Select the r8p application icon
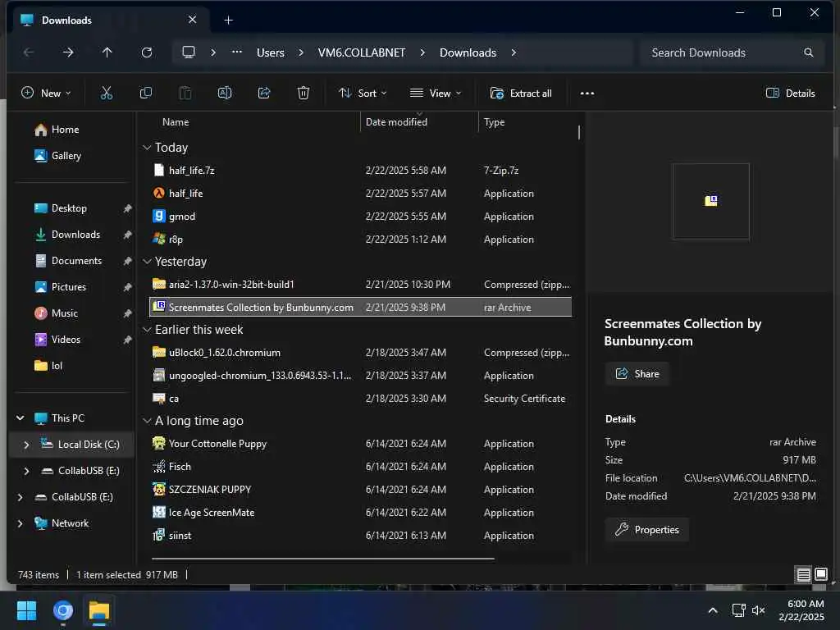This screenshot has width=840, height=630. 158,239
